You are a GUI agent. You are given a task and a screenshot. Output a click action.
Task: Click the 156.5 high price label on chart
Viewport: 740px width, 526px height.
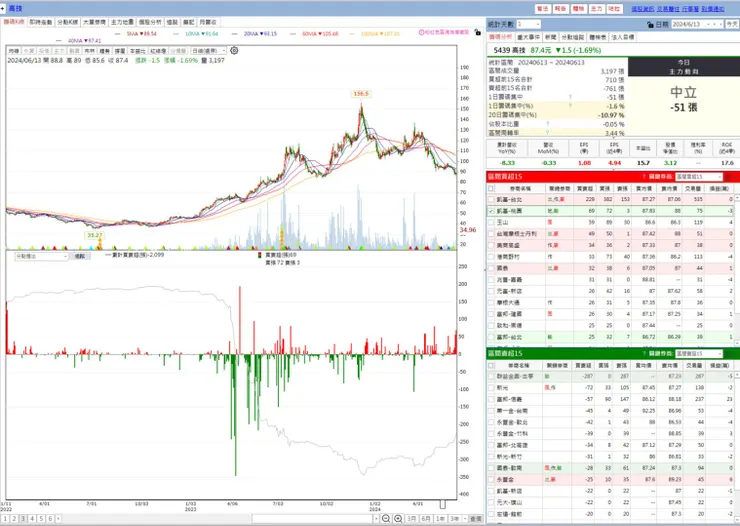pyautogui.click(x=361, y=94)
